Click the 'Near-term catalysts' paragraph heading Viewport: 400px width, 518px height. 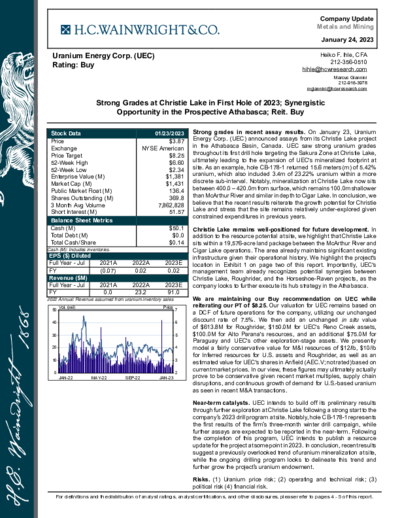pyautogui.click(x=221, y=403)
